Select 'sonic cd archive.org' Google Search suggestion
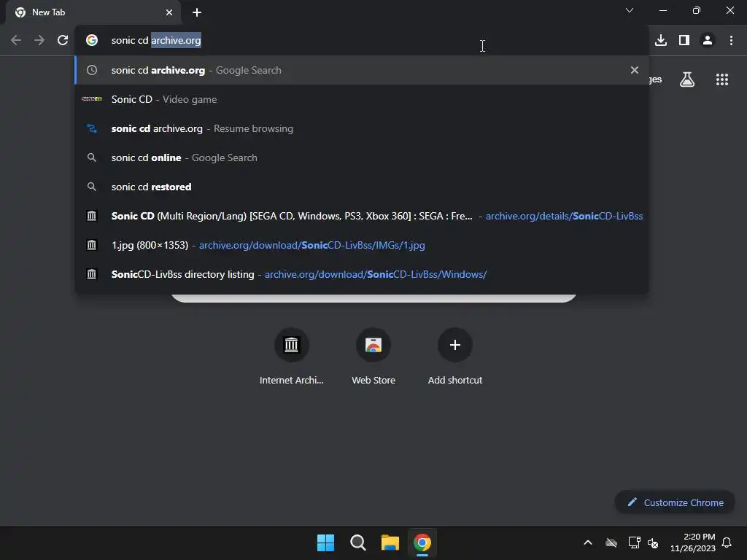This screenshot has width=747, height=560. [362, 70]
